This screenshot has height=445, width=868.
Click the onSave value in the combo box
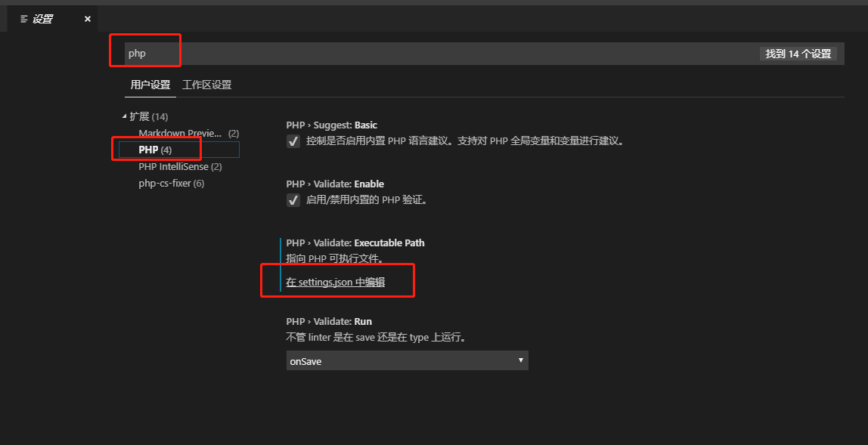click(305, 360)
